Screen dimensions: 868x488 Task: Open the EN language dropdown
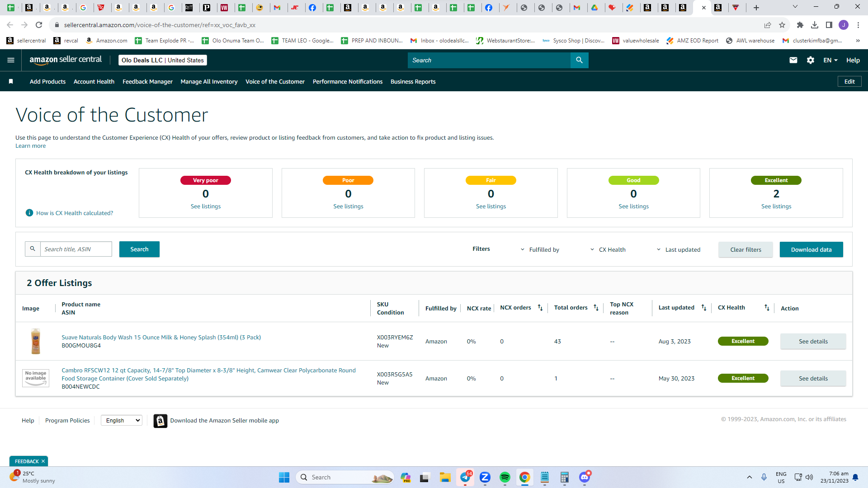(x=830, y=60)
